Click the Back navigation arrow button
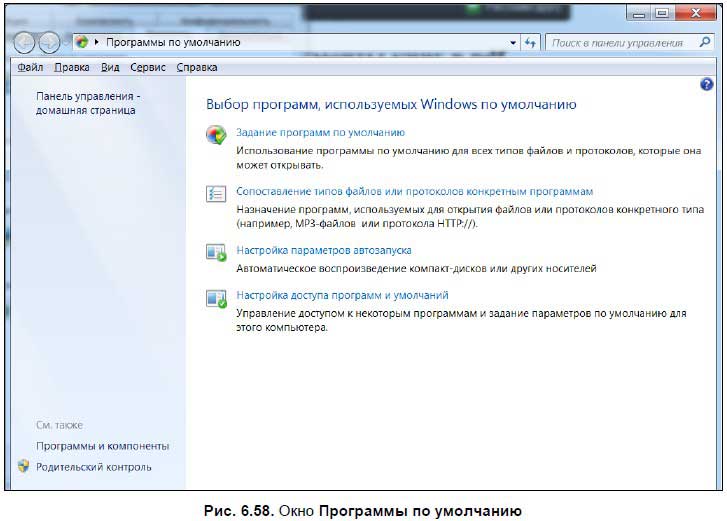The height and width of the screenshot is (521, 727). tap(24, 43)
